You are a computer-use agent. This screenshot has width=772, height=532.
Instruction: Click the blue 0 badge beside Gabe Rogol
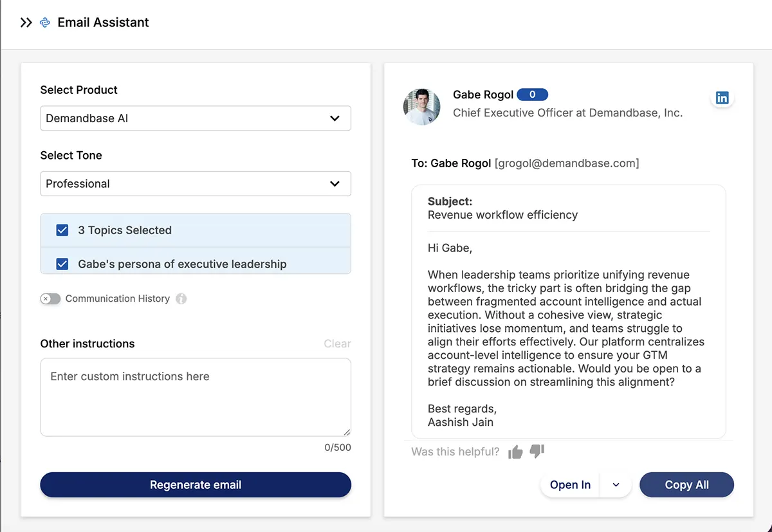click(x=532, y=95)
